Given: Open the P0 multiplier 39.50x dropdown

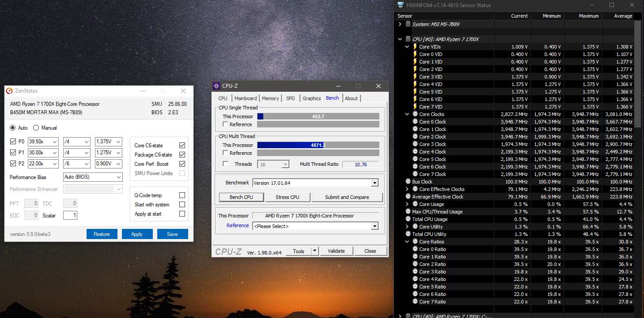Looking at the screenshot, I should pos(43,142).
